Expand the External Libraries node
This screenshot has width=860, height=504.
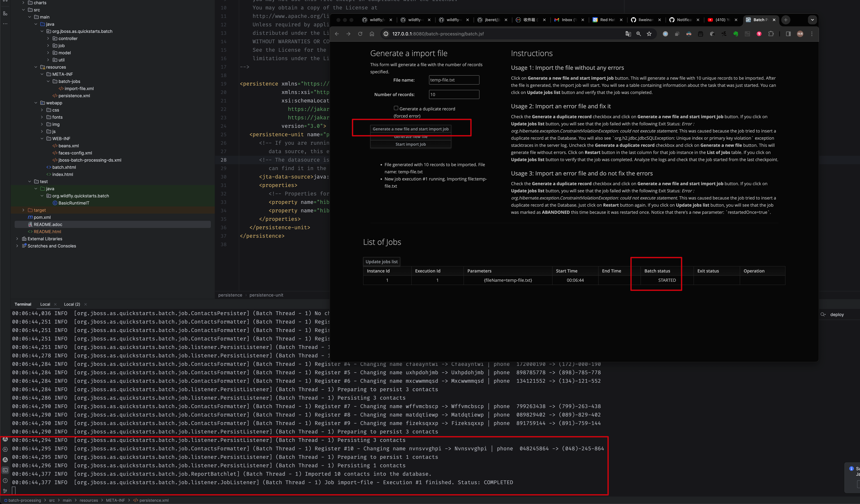pyautogui.click(x=17, y=239)
